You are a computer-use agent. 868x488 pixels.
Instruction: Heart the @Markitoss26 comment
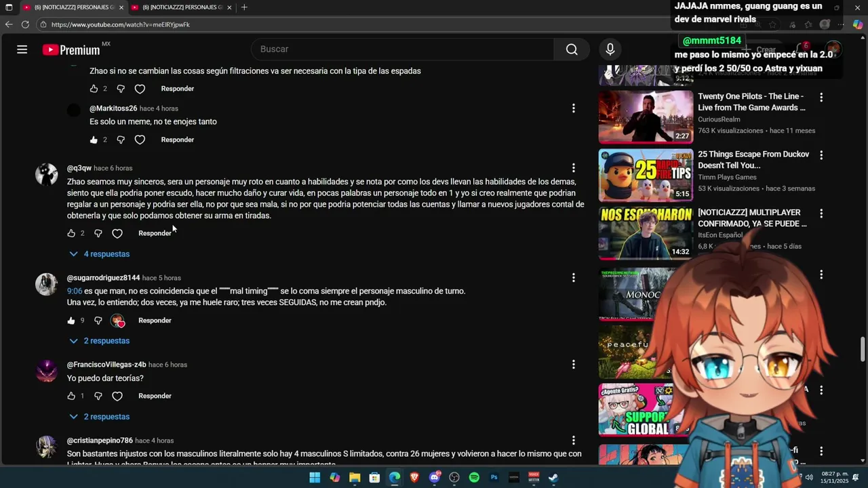[x=140, y=140]
